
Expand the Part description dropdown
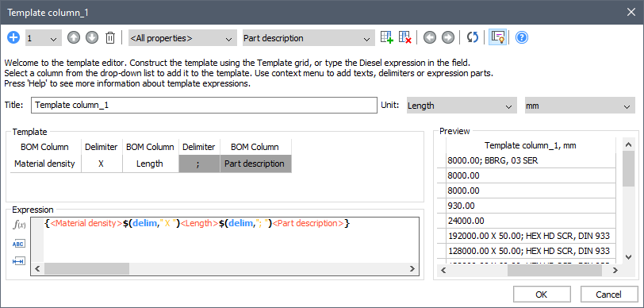click(309, 38)
